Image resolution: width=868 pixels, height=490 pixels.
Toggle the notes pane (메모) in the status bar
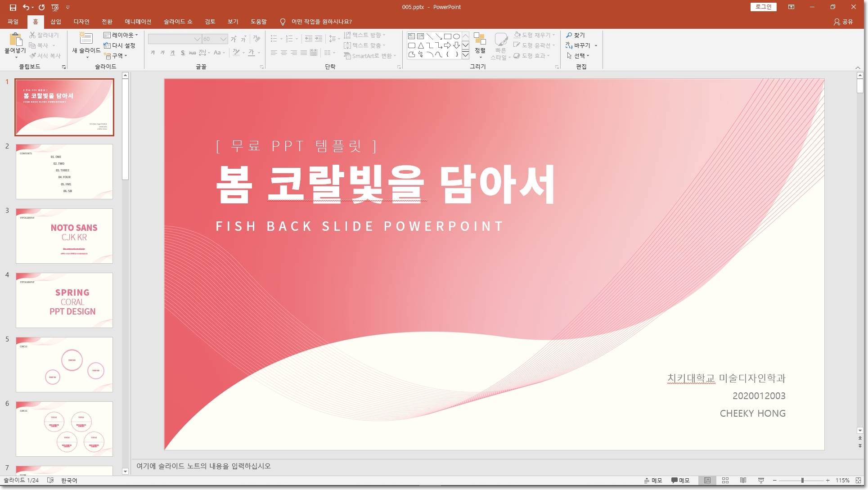click(x=653, y=481)
